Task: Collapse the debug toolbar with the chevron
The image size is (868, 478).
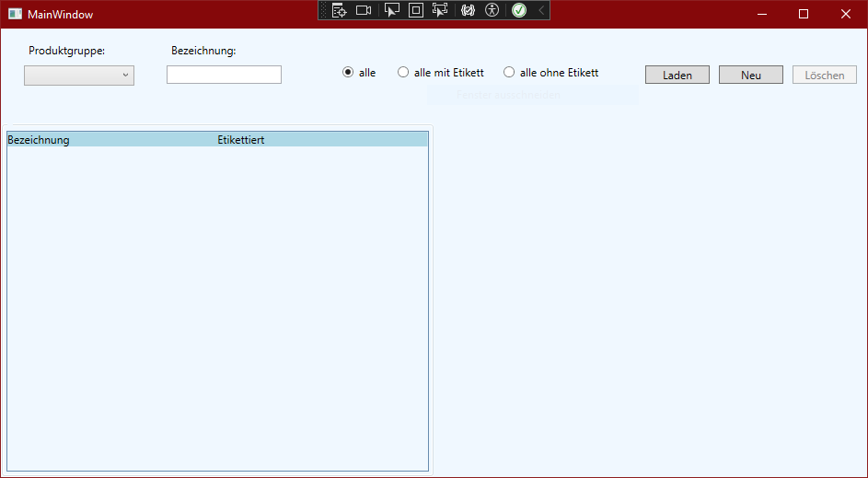Action: [x=541, y=10]
